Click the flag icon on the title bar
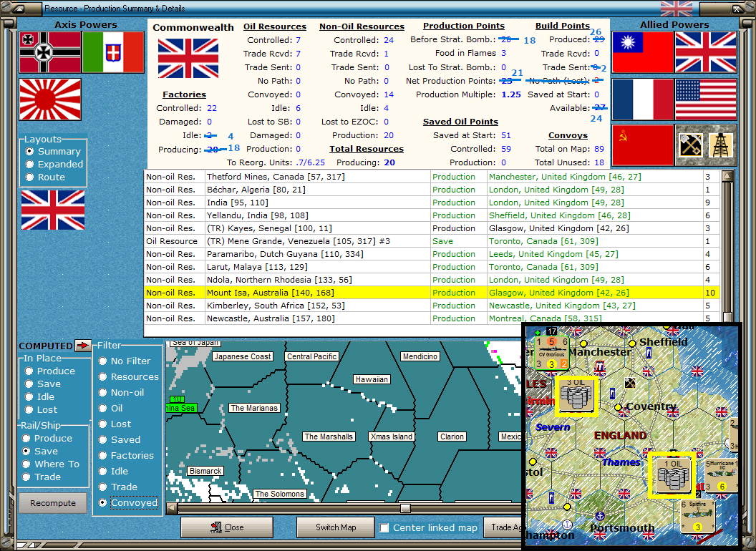Screen dimensions: 756x551 676,9
